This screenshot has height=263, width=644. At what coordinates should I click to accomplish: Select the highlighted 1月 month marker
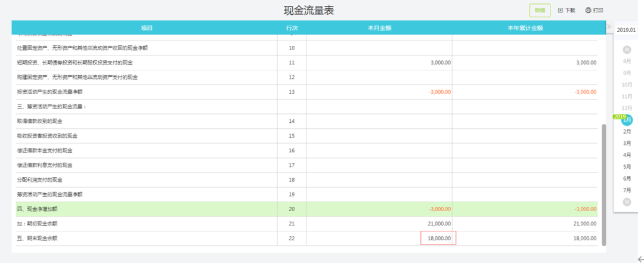pyautogui.click(x=627, y=120)
